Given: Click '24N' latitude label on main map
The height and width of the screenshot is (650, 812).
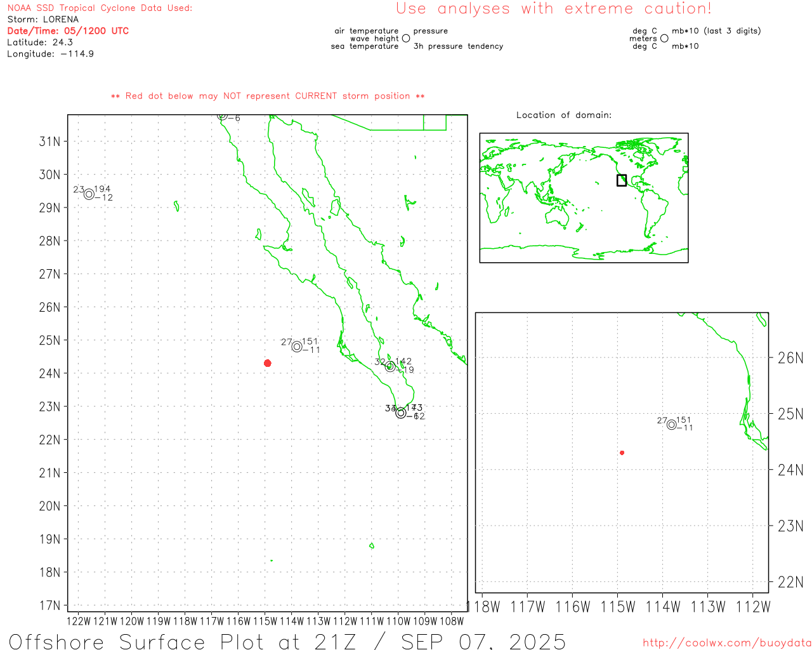Looking at the screenshot, I should tap(50, 374).
